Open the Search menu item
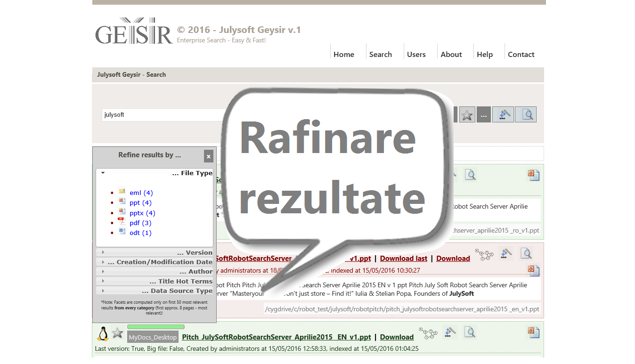The height and width of the screenshot is (364, 635). tap(381, 54)
